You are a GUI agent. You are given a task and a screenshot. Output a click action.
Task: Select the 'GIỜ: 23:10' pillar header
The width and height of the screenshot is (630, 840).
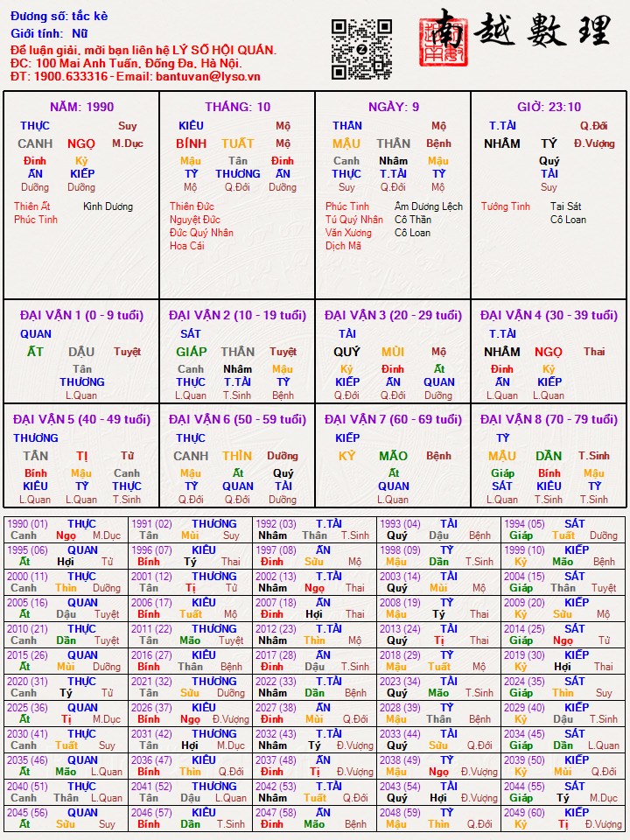(549, 107)
